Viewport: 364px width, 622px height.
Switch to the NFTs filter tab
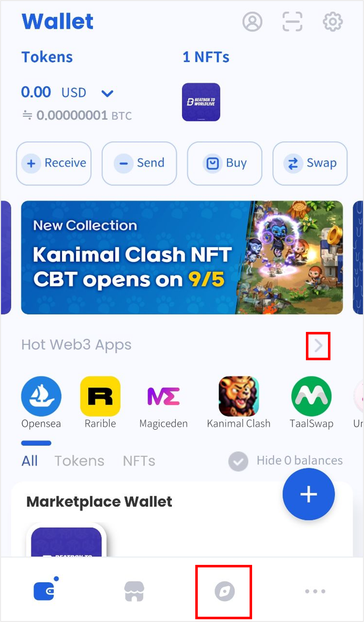coord(139,461)
